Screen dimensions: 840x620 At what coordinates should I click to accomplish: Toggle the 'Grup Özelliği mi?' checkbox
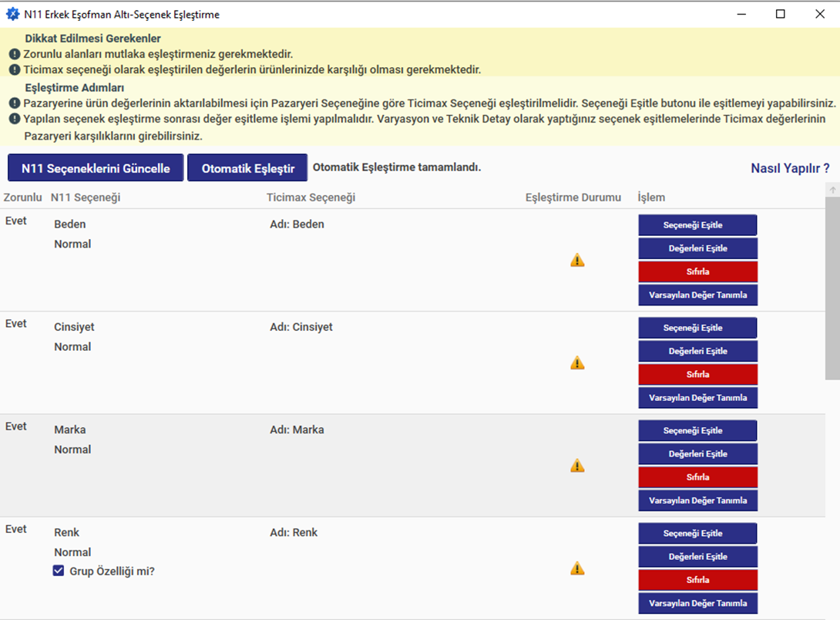pos(59,571)
